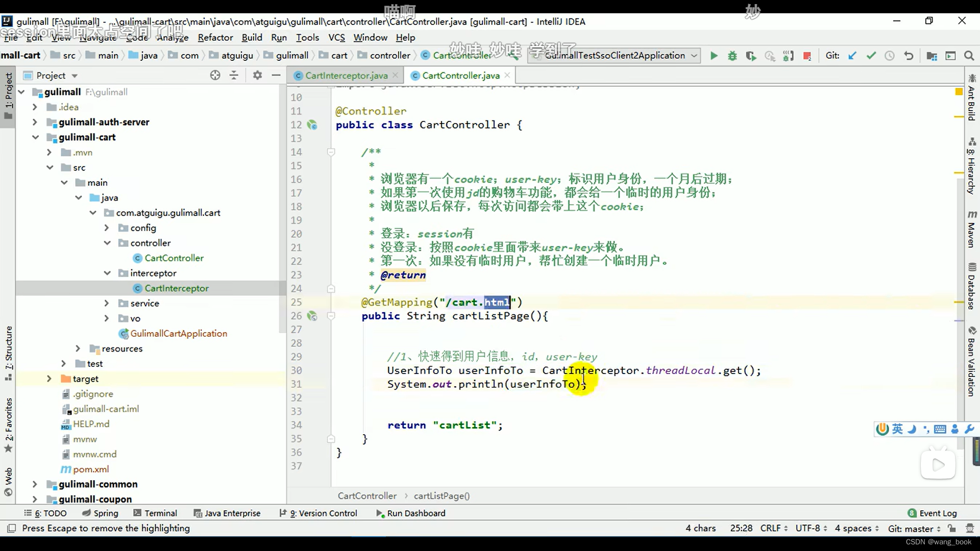Switch to CartController.java tab

pyautogui.click(x=461, y=76)
